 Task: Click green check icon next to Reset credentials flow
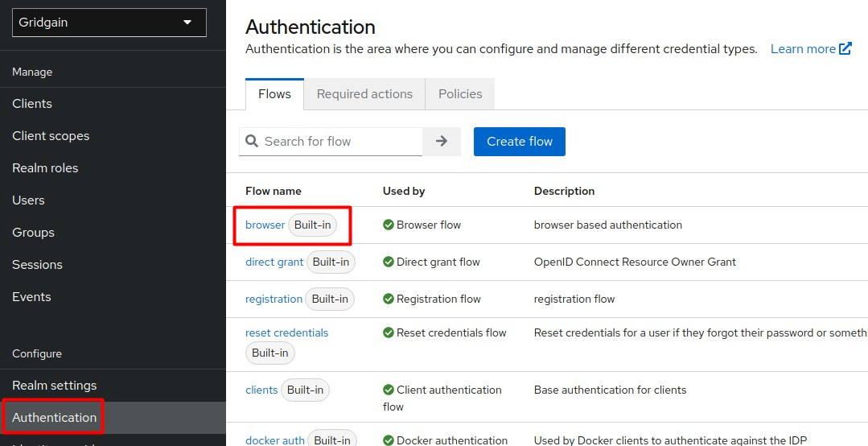[388, 333]
